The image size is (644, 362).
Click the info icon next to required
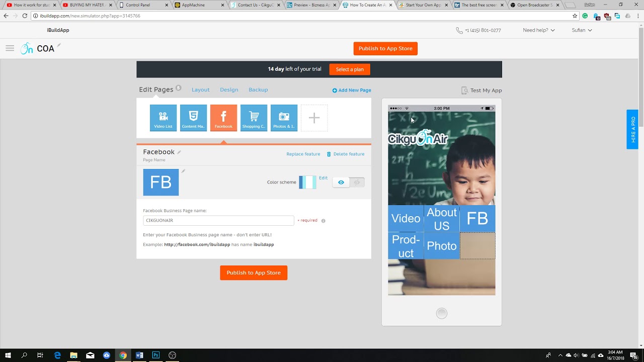(x=323, y=221)
